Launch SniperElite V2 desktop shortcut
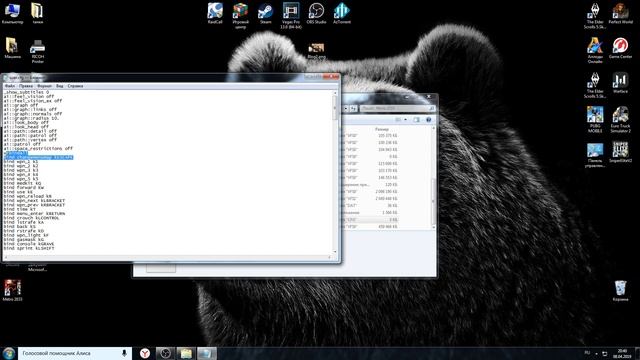The height and width of the screenshot is (360, 640). [620, 152]
